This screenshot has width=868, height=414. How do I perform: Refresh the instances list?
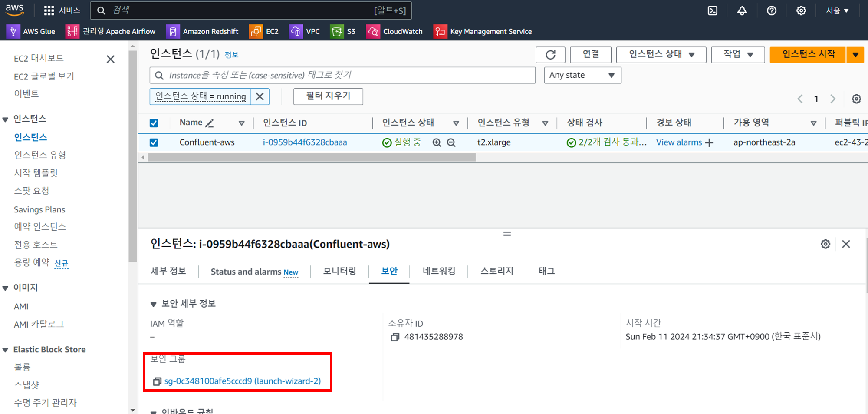click(550, 55)
